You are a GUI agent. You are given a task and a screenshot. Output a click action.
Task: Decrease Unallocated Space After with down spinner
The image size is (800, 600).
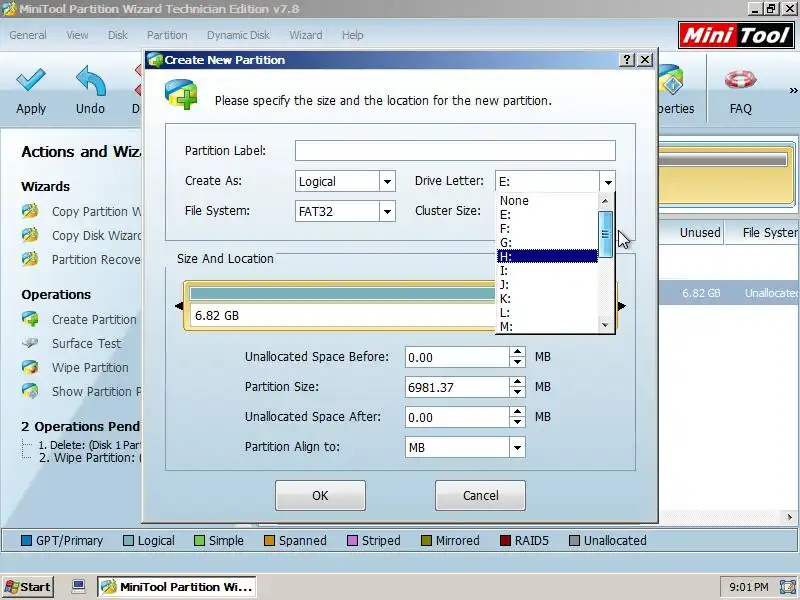pyautogui.click(x=517, y=422)
